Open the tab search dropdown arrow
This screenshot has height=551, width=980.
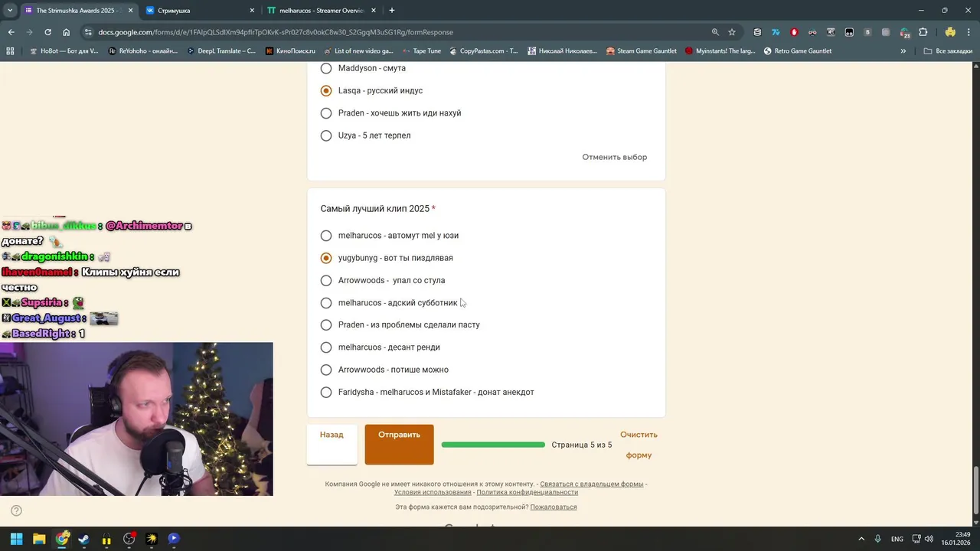coord(10,10)
